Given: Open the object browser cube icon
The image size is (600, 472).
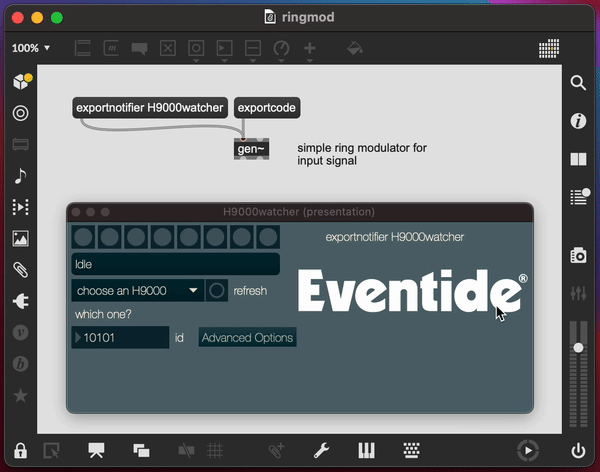Looking at the screenshot, I should pos(22,82).
